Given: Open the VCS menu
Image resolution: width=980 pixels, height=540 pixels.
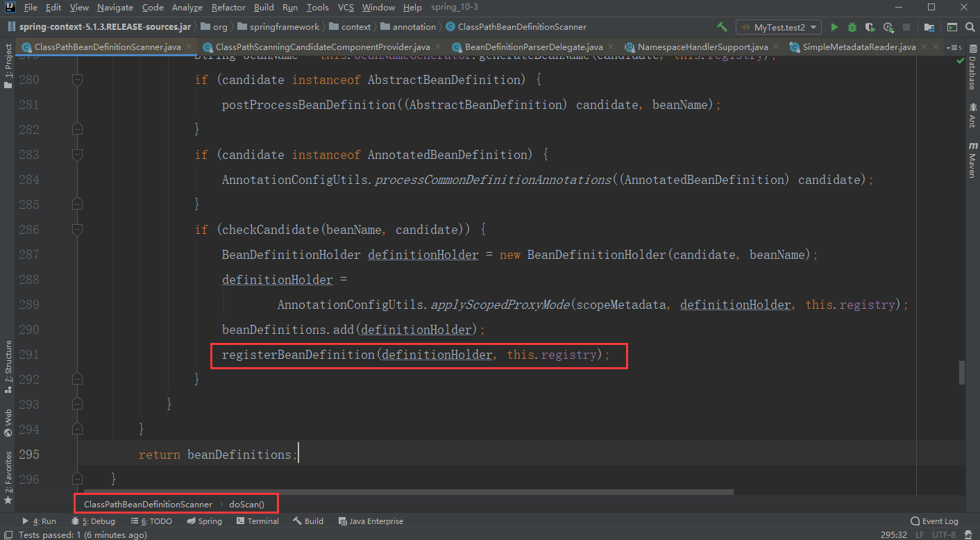Looking at the screenshot, I should tap(346, 8).
